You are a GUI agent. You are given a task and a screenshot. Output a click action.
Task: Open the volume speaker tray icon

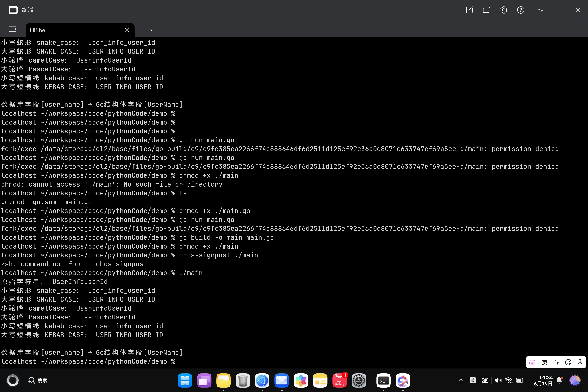tap(498, 380)
